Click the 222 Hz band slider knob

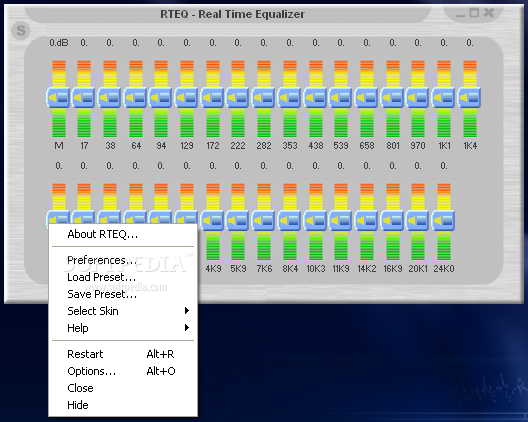pyautogui.click(x=238, y=98)
